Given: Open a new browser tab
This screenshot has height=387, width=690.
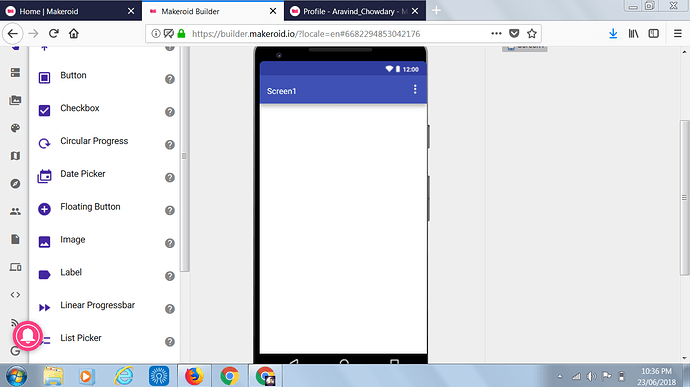Looking at the screenshot, I should coord(436,11).
